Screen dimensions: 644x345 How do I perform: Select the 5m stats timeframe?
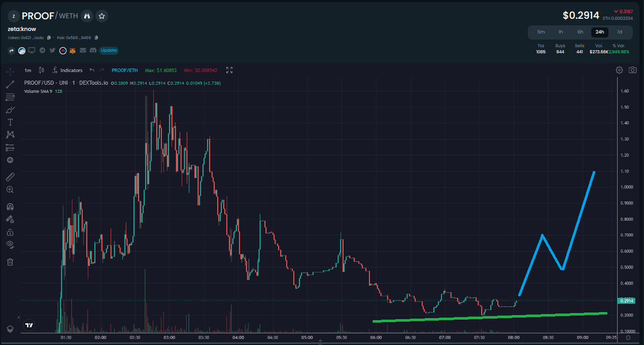541,32
